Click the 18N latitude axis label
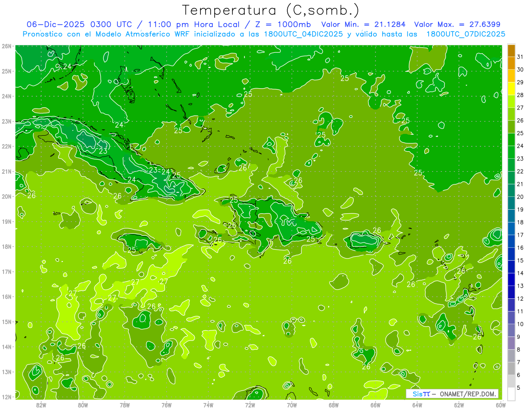 tap(6, 247)
